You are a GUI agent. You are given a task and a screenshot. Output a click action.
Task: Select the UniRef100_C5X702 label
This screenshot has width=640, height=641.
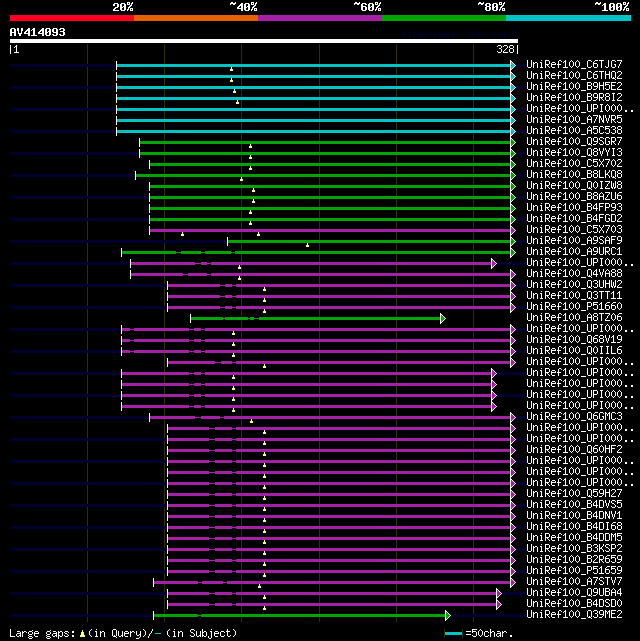[574, 164]
